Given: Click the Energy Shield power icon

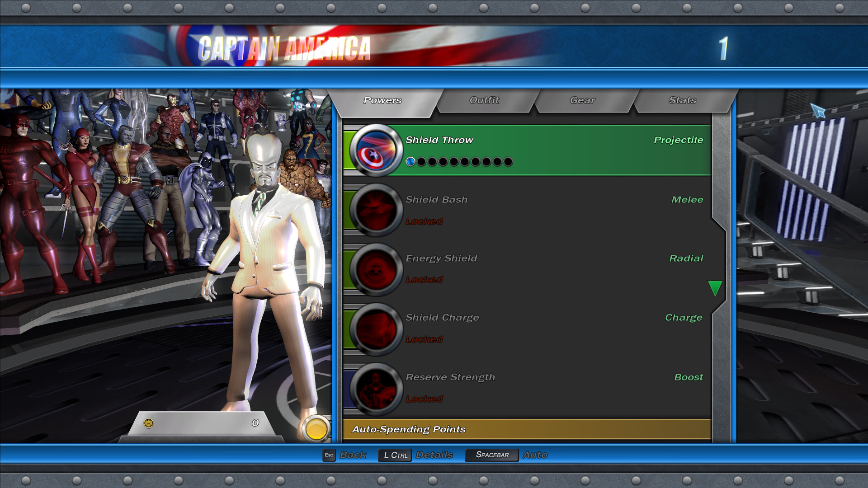Looking at the screenshot, I should (x=376, y=270).
